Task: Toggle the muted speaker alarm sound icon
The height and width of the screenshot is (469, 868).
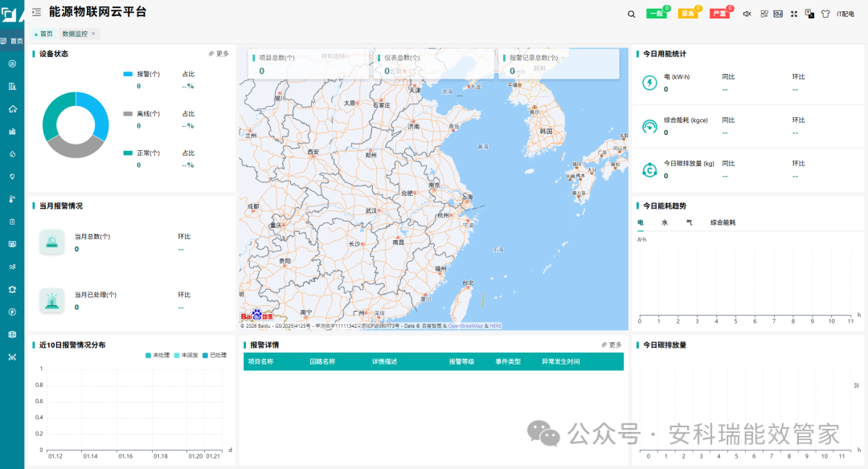Action: pos(747,14)
